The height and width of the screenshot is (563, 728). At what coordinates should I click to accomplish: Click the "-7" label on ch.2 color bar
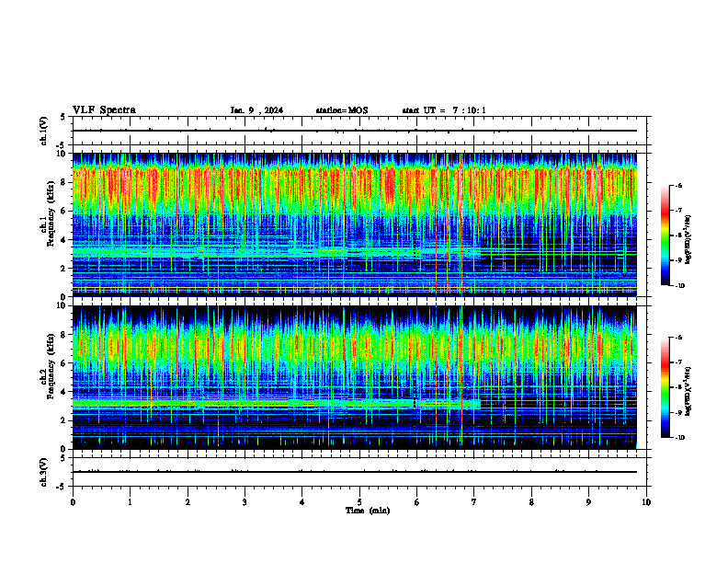(678, 362)
